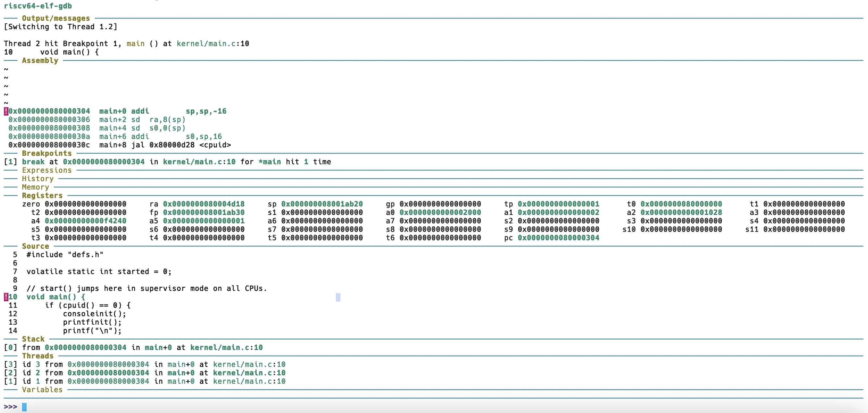This screenshot has width=868, height=413.
Task: Click kernel/main.c:10 link in Output messages
Action: click(213, 44)
